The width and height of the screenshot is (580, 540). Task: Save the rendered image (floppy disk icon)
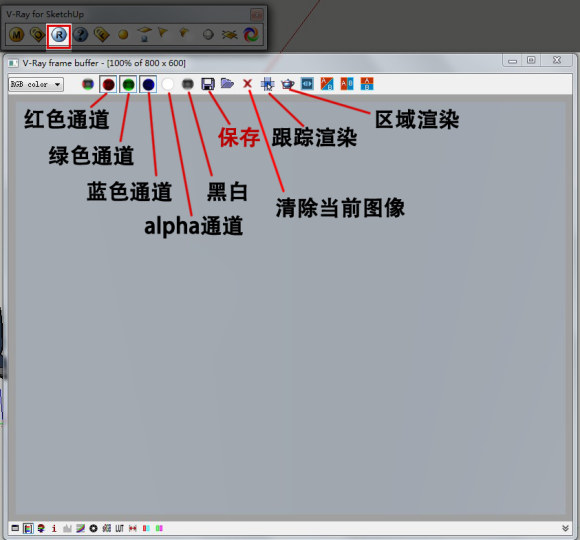(x=208, y=84)
